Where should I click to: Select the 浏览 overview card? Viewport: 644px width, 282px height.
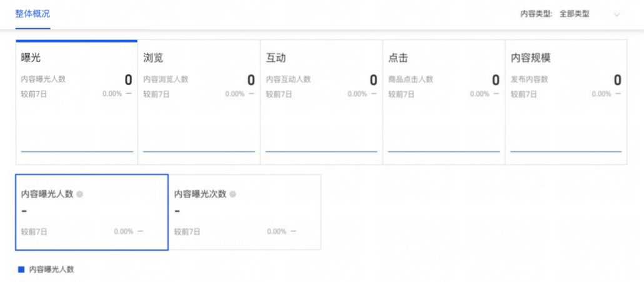199,103
